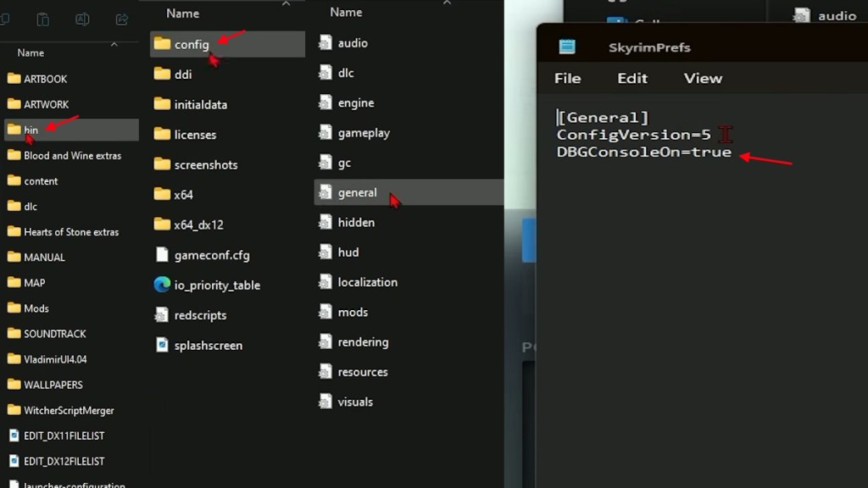Sort left pane by Name column

click(x=31, y=53)
